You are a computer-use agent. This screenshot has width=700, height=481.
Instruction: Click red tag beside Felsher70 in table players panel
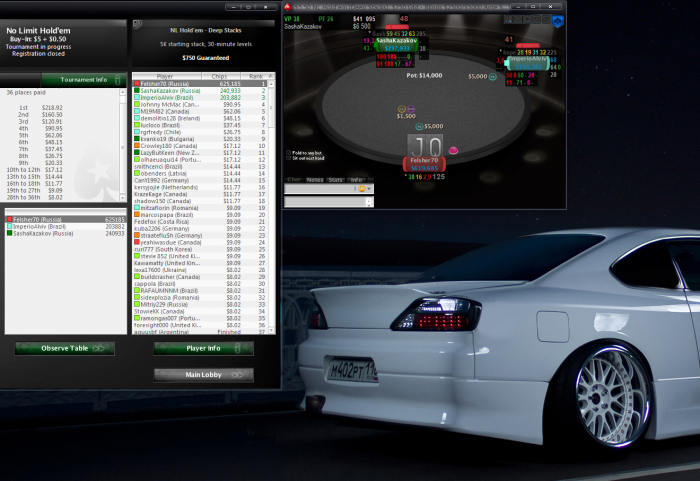[x=9, y=220]
